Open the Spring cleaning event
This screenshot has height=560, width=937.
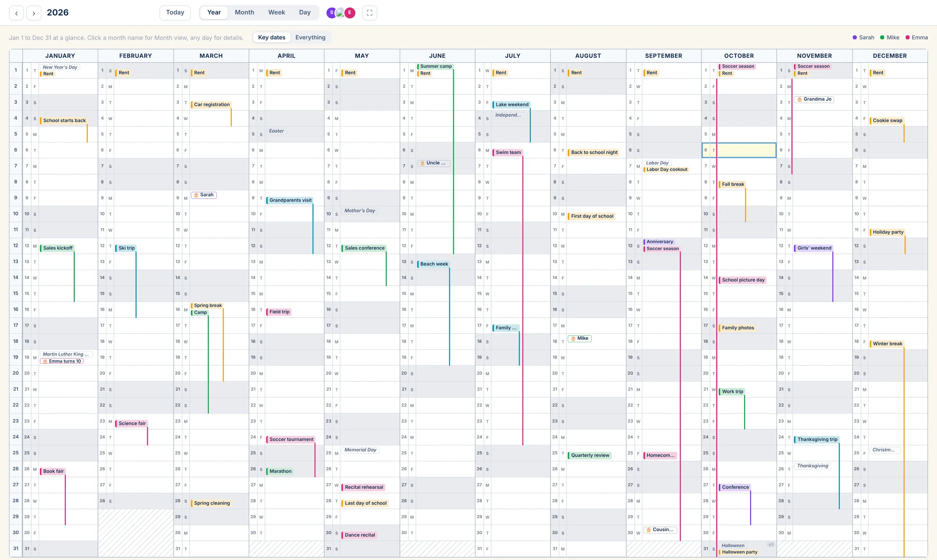211,503
